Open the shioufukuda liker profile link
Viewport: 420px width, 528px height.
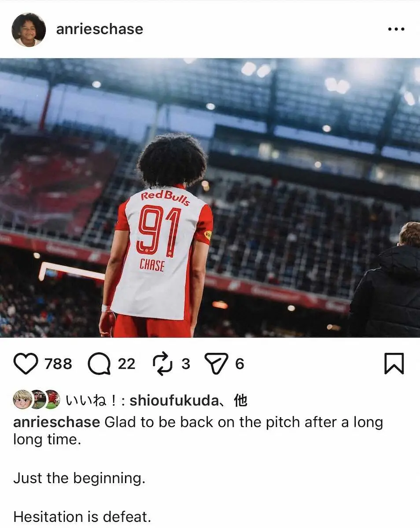pos(173,400)
